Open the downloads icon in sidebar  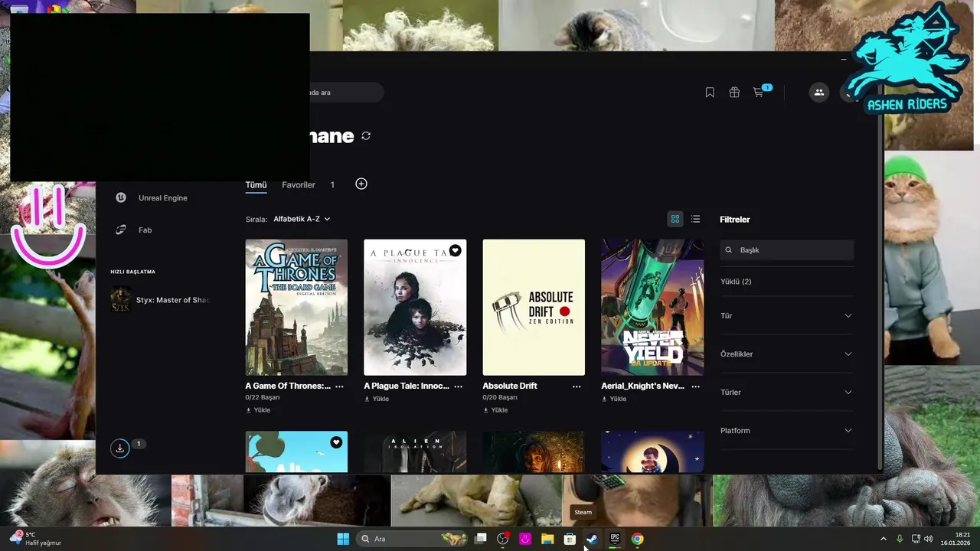click(x=120, y=448)
